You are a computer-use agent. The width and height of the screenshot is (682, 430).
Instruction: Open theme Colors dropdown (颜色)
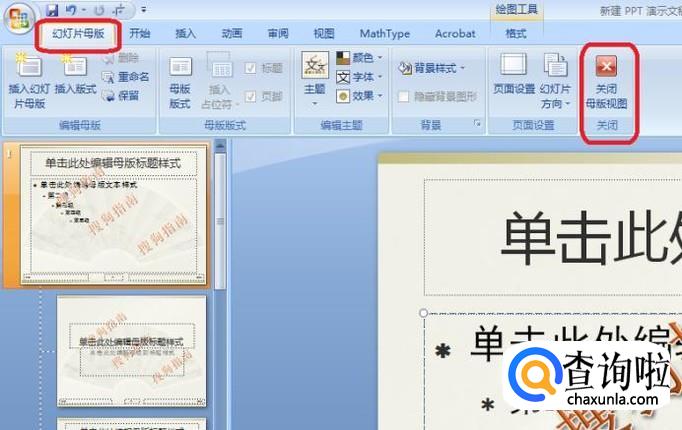(x=359, y=57)
